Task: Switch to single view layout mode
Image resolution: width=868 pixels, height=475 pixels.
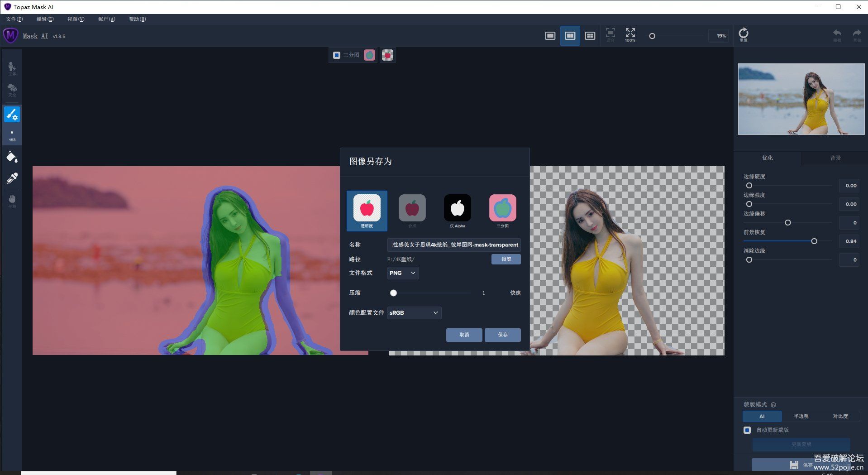Action: tap(550, 35)
